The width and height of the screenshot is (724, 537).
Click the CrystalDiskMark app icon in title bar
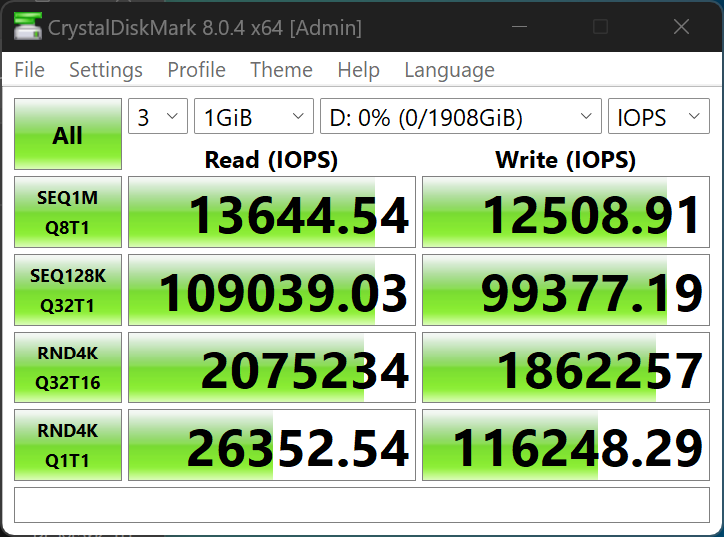coord(28,26)
